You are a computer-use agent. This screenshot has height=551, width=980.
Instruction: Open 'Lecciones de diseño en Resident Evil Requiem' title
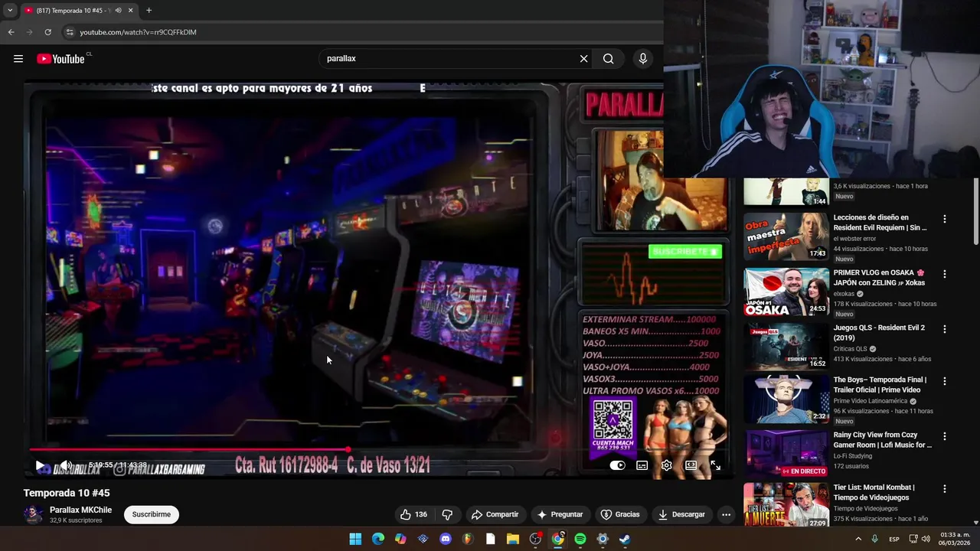click(880, 223)
